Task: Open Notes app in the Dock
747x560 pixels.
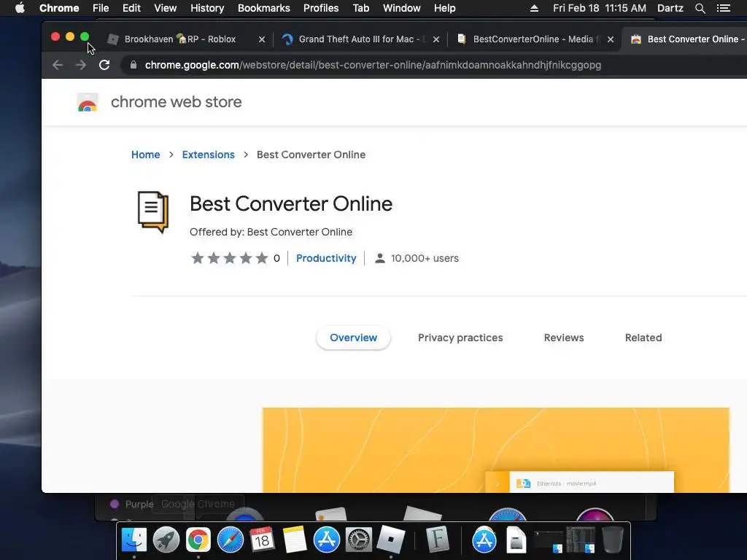Action: click(x=295, y=540)
